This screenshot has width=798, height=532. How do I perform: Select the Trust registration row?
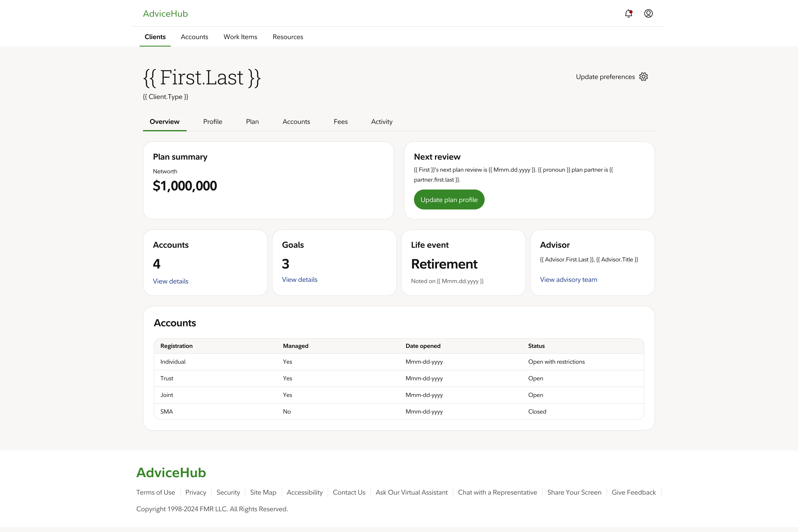[399, 378]
